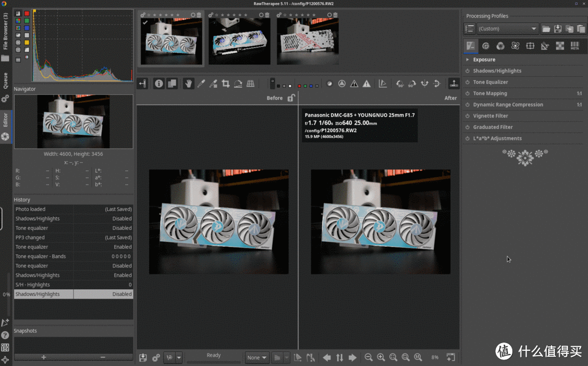Open the (Custom) processing profile dropdown
The height and width of the screenshot is (366, 588).
pyautogui.click(x=508, y=29)
